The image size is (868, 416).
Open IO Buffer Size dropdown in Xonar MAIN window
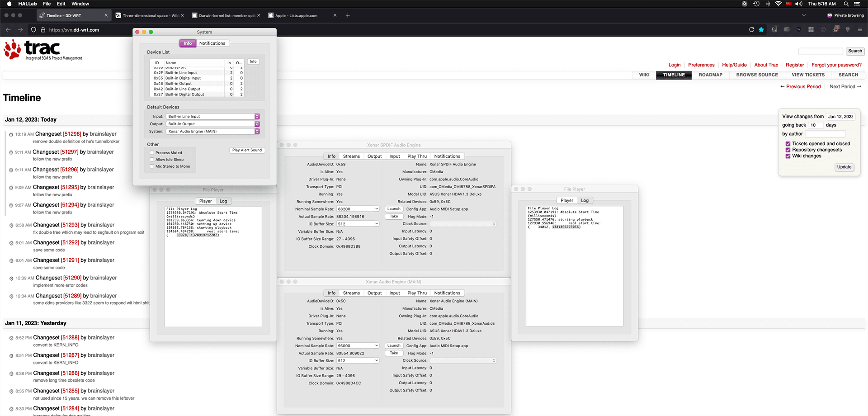358,360
